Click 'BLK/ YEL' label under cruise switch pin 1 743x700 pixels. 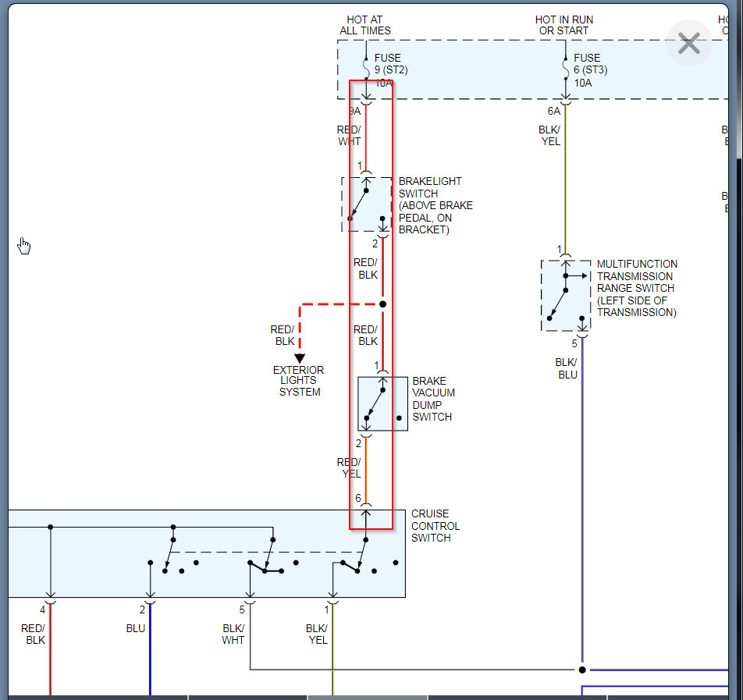[317, 634]
